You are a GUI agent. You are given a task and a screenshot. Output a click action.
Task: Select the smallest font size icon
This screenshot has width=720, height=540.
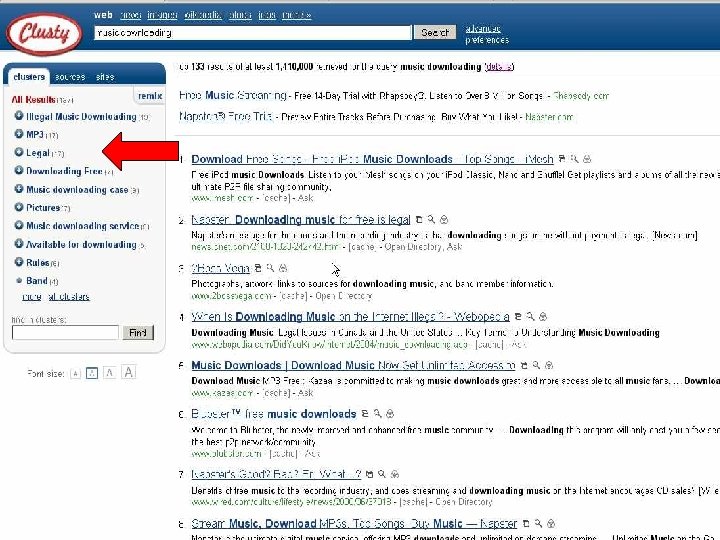point(75,373)
